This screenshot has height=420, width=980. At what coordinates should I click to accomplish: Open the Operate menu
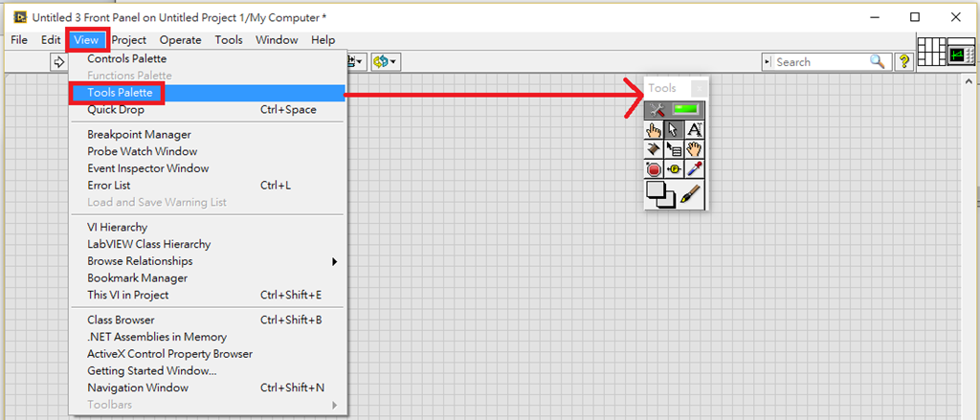coord(180,40)
